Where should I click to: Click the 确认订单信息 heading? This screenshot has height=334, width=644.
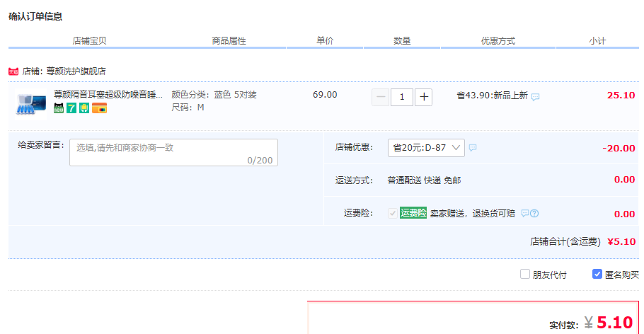tap(35, 16)
